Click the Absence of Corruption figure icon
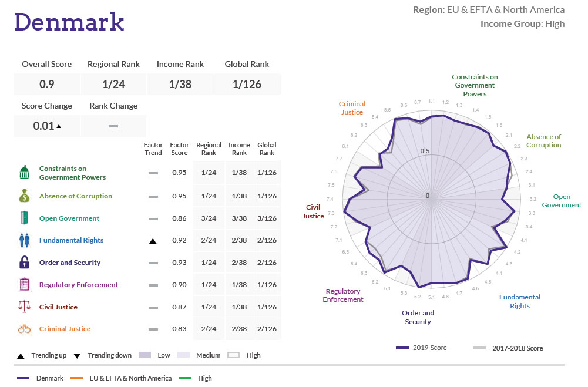The image size is (588, 387). 24,195
